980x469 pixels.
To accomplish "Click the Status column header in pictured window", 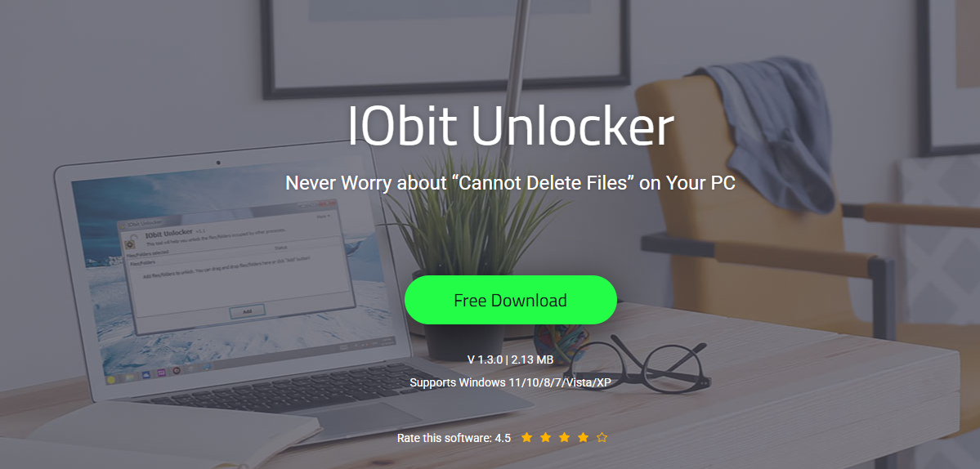I will (281, 248).
